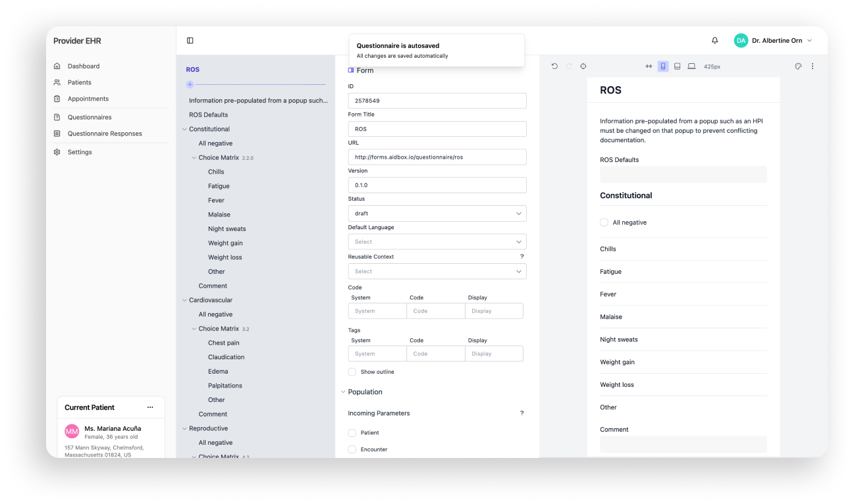Switch to laptop preview size
The height and width of the screenshot is (504, 854).
691,66
